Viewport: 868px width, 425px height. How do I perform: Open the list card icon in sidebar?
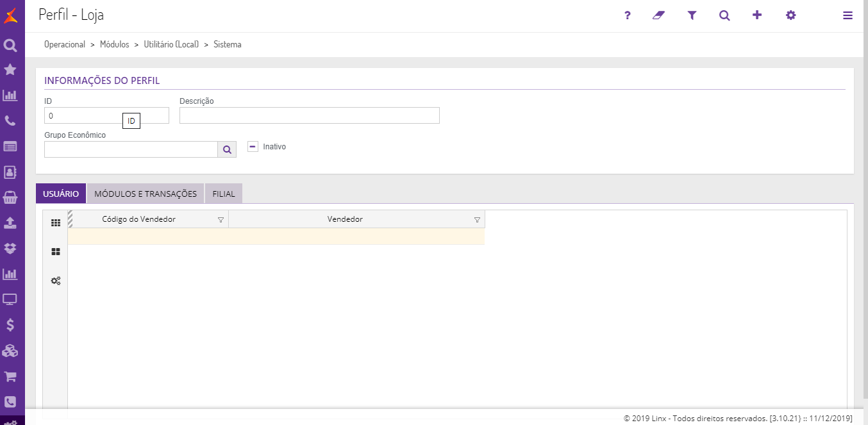(10, 146)
